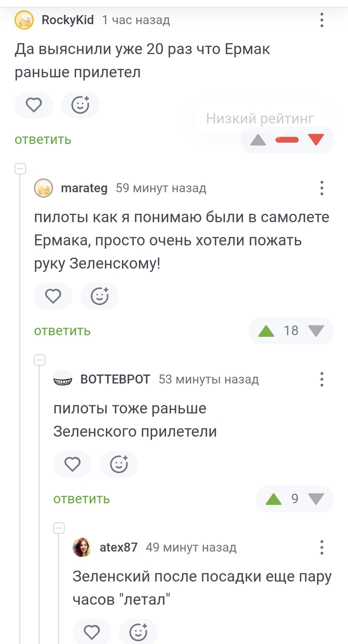Add emoji reaction to BOTTEBPOT's reply

[x=119, y=464]
